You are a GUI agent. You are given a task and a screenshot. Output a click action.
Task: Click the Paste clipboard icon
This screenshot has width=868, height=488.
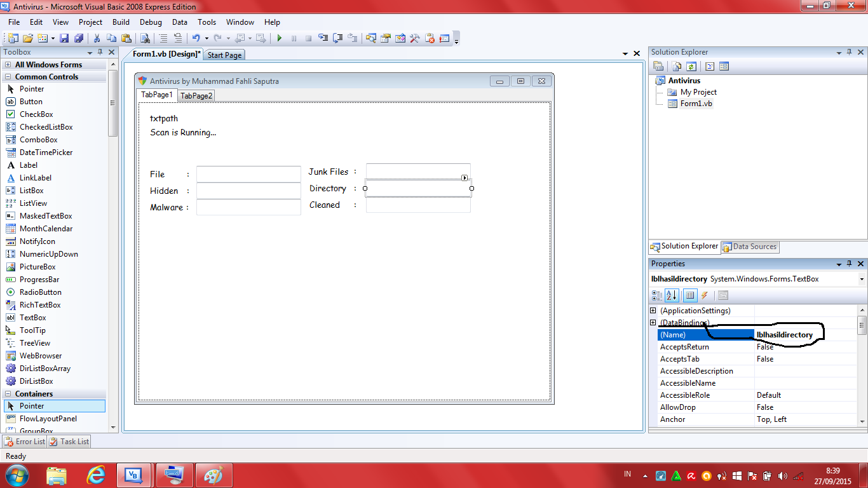(x=126, y=38)
